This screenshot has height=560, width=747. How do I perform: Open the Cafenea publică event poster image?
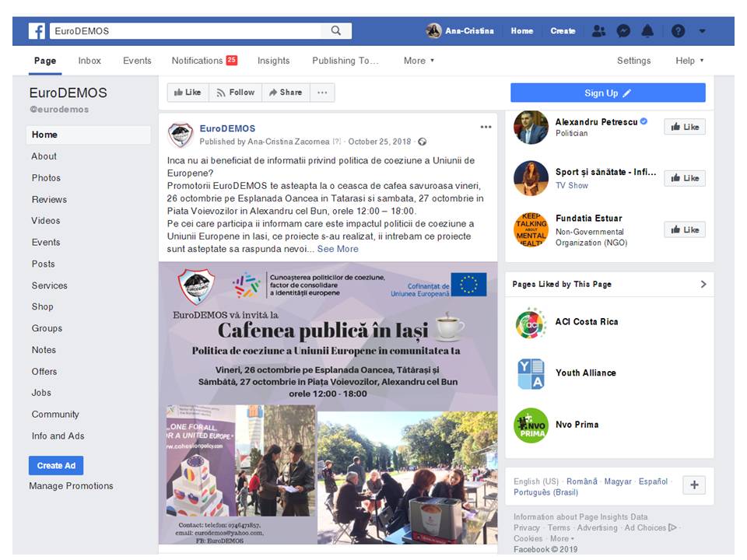tap(328, 403)
